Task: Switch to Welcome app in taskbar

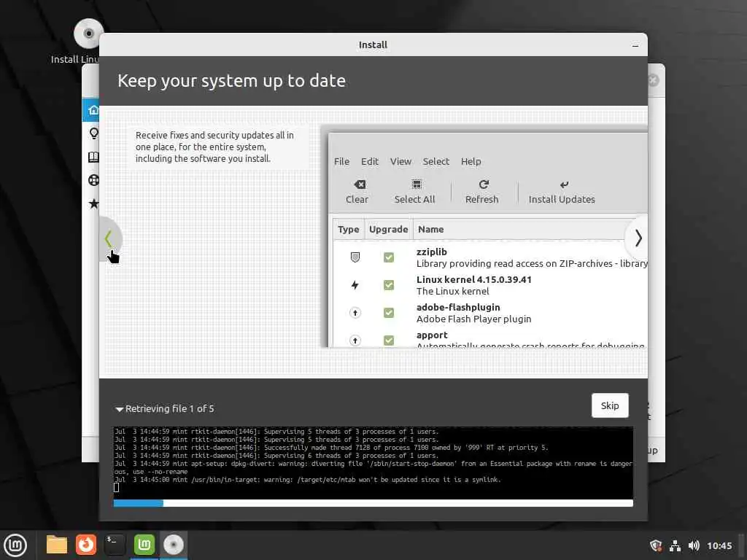Action: 144,545
